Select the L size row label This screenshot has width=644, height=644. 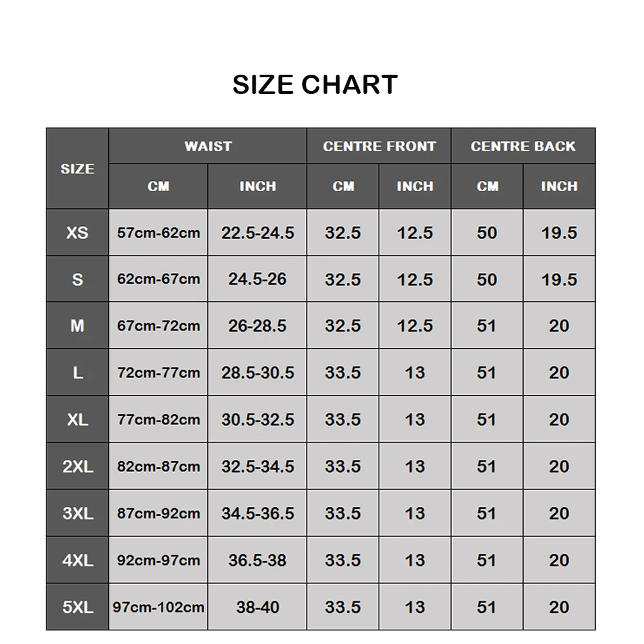pos(77,373)
